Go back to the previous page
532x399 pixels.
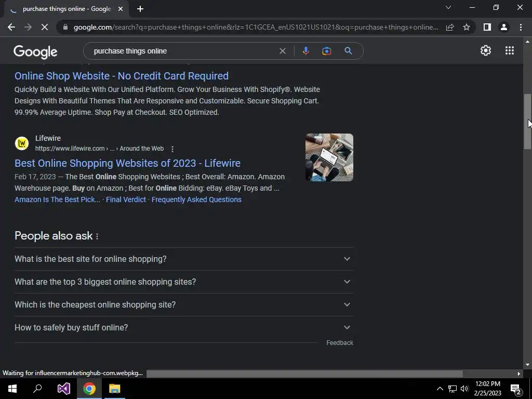coord(11,27)
